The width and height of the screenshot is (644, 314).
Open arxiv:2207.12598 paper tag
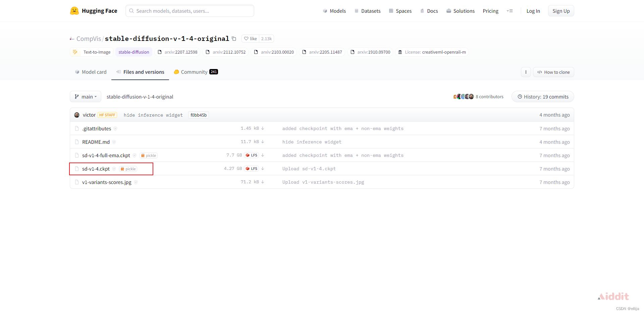pyautogui.click(x=177, y=52)
